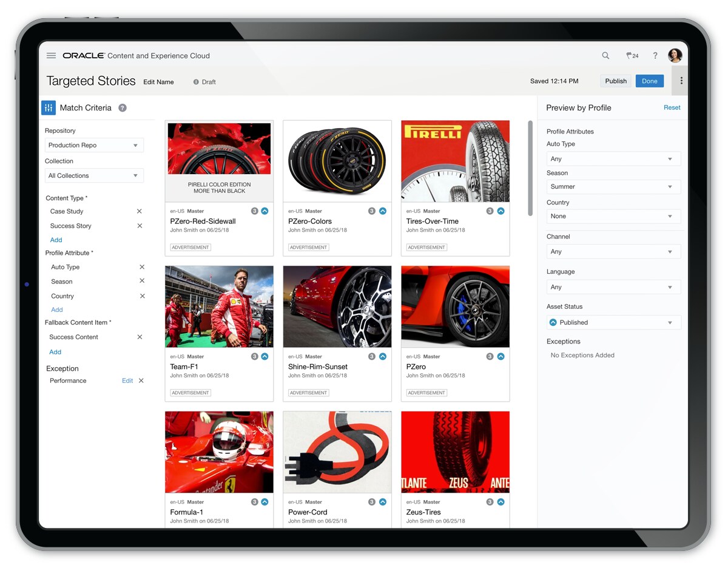Open the Collection All Collections dropdown
The image size is (728, 568).
pos(94,175)
